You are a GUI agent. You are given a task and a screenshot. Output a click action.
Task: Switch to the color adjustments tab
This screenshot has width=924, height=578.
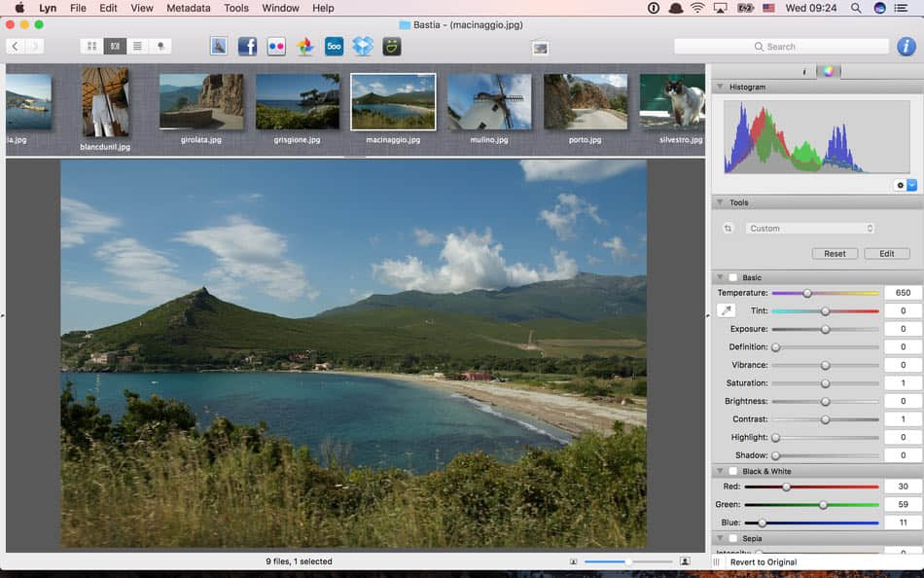(828, 71)
